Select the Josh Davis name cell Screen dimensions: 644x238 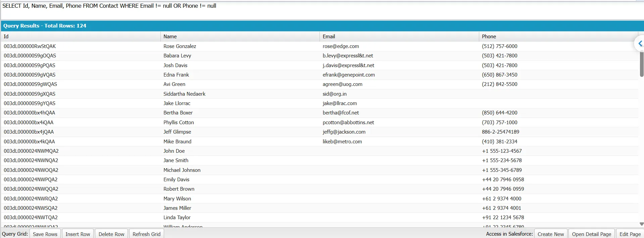pos(240,65)
